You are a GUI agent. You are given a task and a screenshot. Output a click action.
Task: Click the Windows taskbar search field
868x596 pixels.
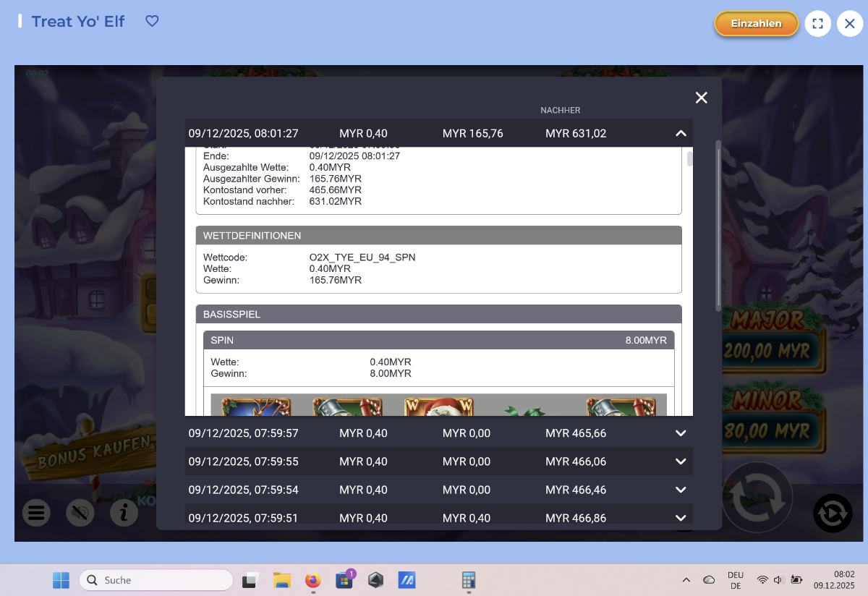pos(156,580)
